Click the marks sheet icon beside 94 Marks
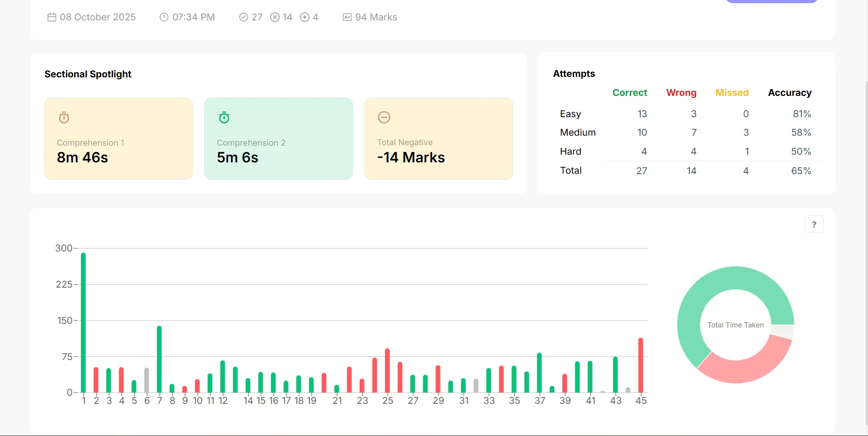This screenshot has height=436, width=868. [x=347, y=17]
